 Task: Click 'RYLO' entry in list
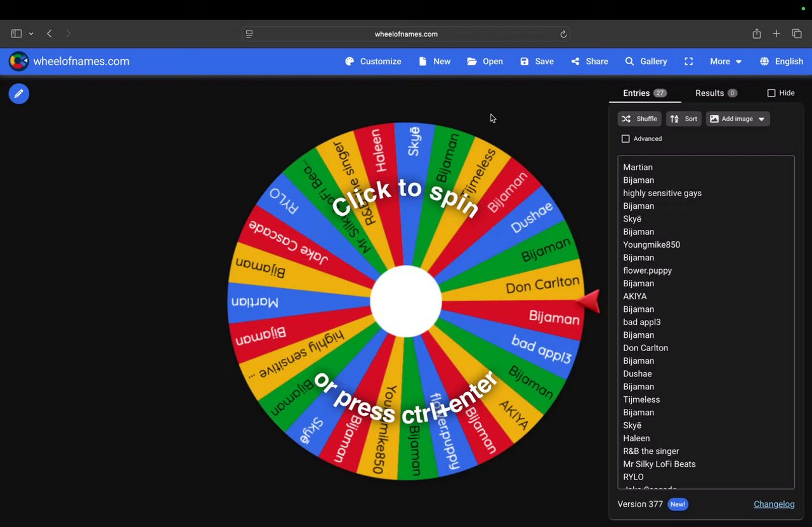[x=633, y=477]
